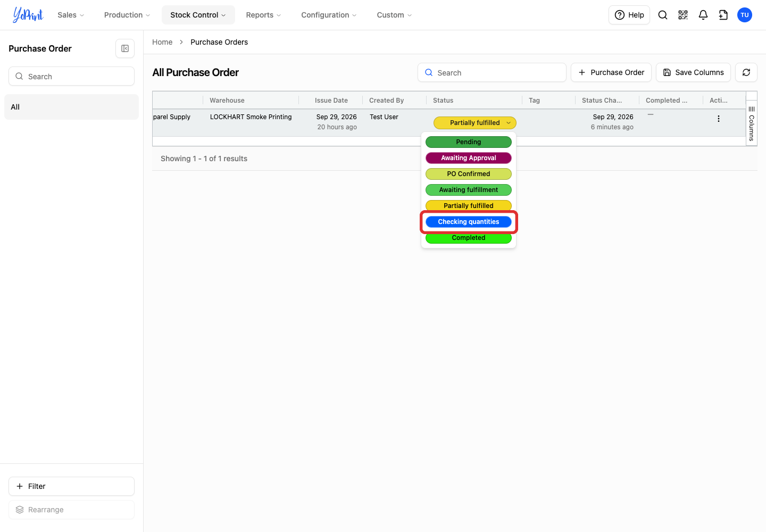Open the global search magnifier icon
Image resolution: width=766 pixels, height=532 pixels.
(x=663, y=15)
